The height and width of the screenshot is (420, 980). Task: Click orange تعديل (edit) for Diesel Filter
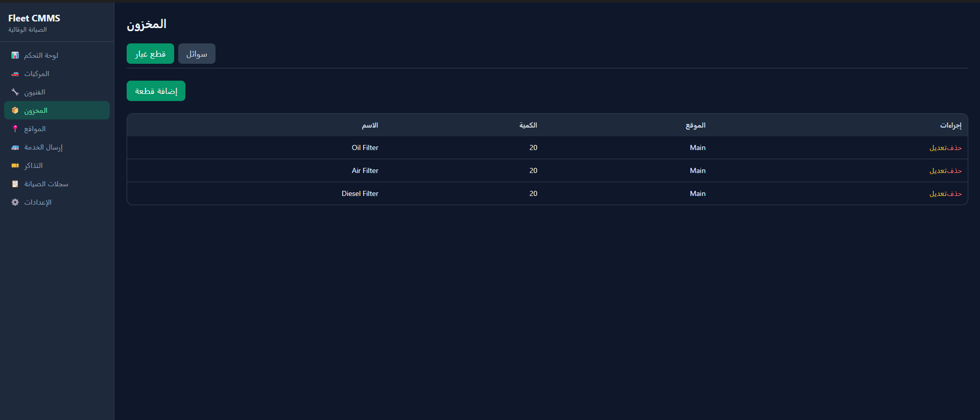click(938, 194)
